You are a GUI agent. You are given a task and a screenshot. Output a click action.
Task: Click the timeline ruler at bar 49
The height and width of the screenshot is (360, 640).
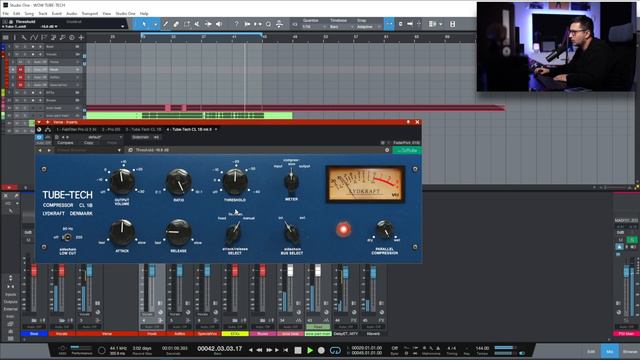(295, 37)
